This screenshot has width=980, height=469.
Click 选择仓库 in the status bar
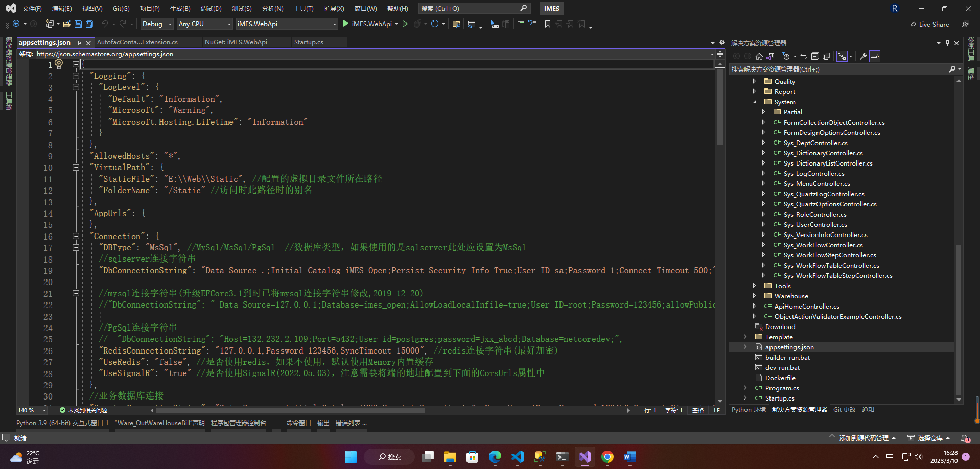coord(929,438)
